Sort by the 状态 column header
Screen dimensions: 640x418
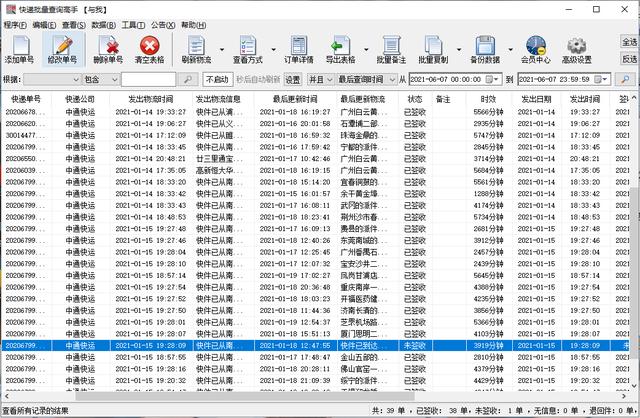point(415,99)
